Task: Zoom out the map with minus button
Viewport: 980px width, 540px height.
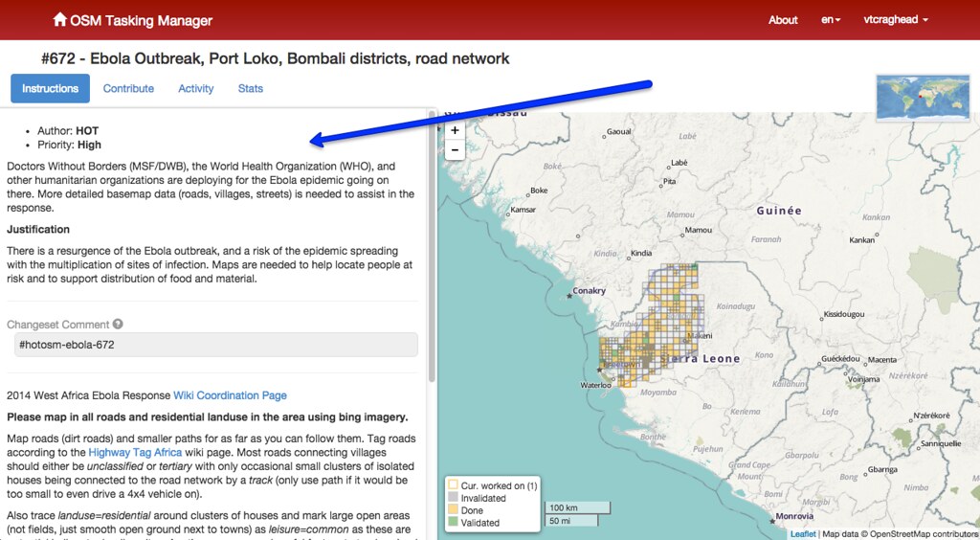Action: tap(455, 150)
